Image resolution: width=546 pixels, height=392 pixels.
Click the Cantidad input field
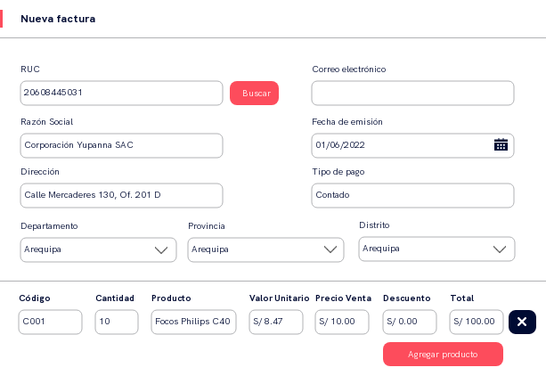pos(117,322)
